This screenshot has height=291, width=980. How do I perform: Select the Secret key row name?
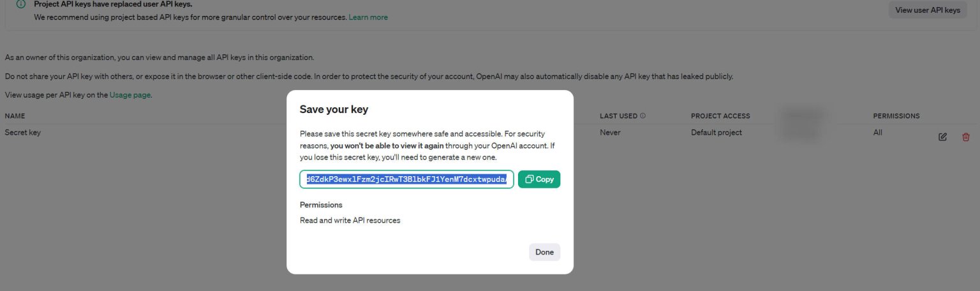point(23,133)
